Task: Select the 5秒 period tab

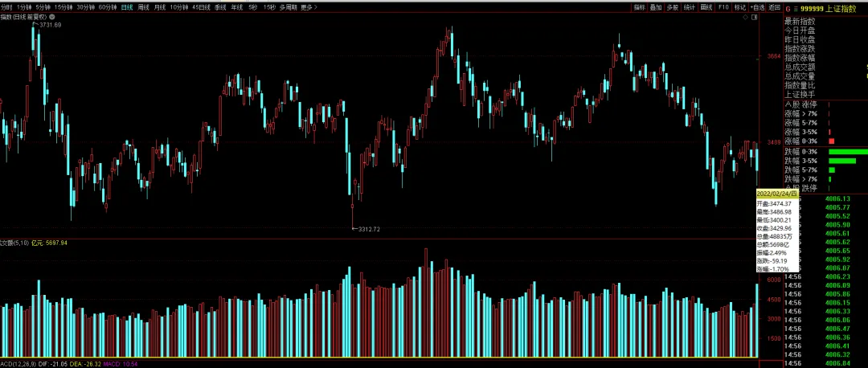Action: pyautogui.click(x=253, y=7)
